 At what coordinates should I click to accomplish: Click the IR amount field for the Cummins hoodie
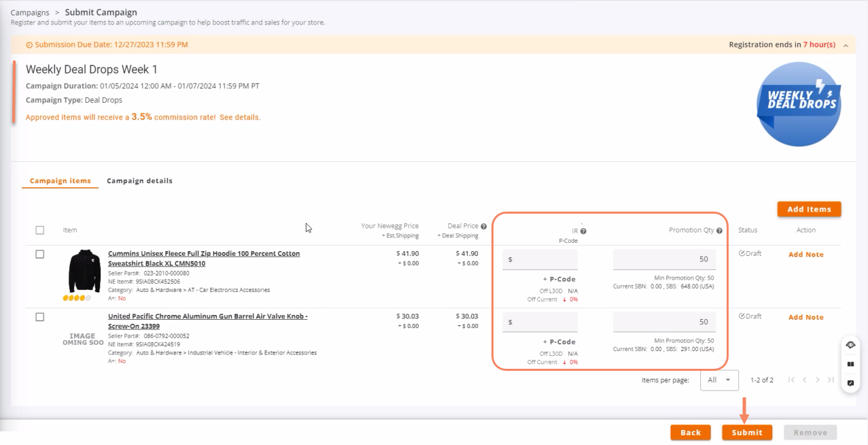point(540,259)
